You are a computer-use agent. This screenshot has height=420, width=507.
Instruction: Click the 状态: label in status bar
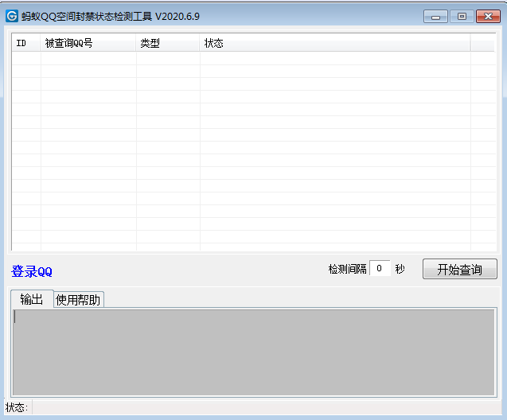(x=17, y=407)
